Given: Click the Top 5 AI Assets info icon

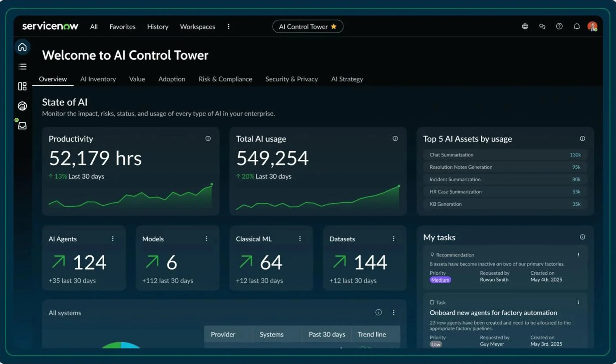Looking at the screenshot, I should [582, 138].
